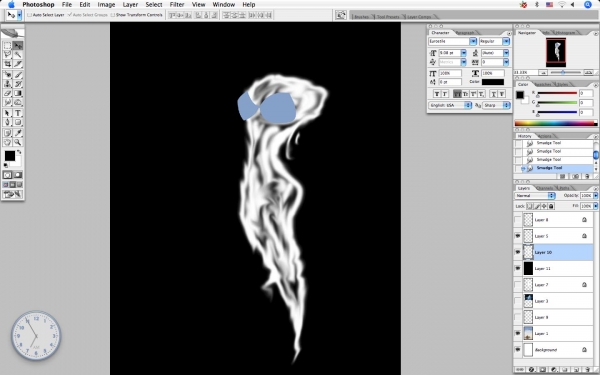The height and width of the screenshot is (375, 600).
Task: Choose the Notes tool
Action: [x=7, y=133]
